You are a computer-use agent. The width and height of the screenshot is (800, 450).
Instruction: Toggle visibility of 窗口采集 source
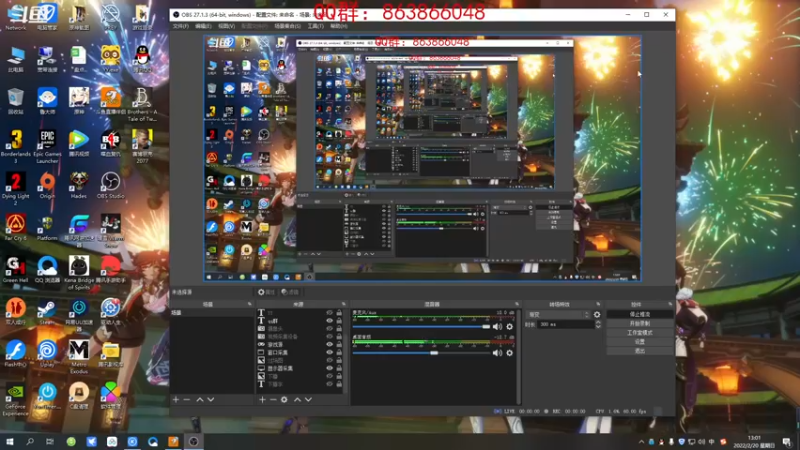click(329, 352)
